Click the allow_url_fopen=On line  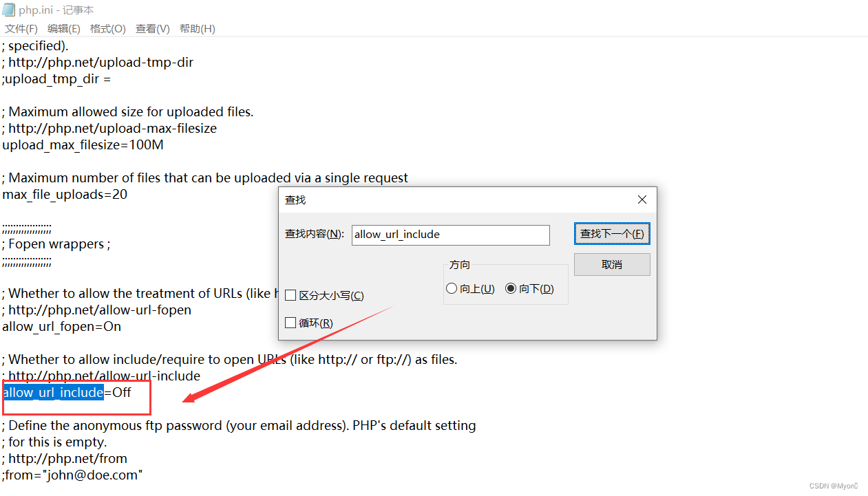tap(61, 326)
